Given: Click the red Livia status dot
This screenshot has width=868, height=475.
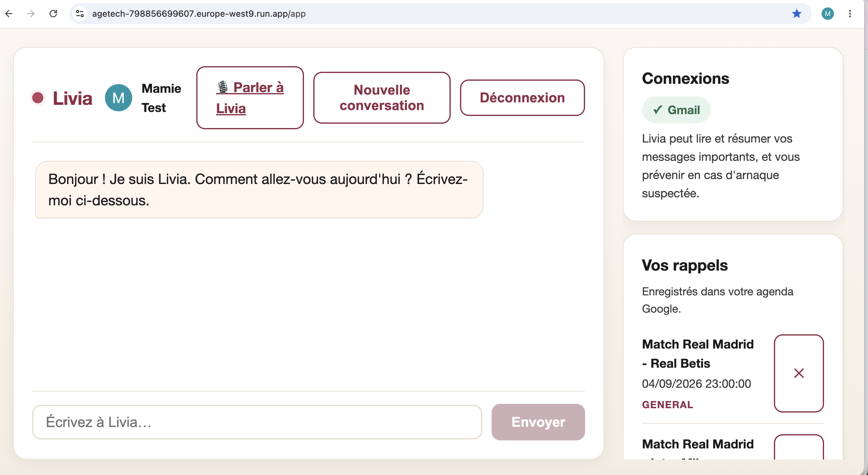Looking at the screenshot, I should 38,98.
